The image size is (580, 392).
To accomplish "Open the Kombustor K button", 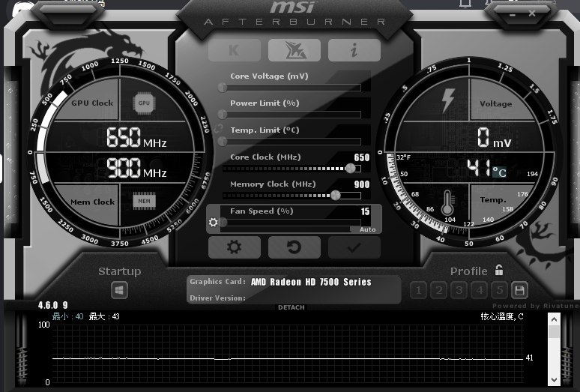I will 235,50.
